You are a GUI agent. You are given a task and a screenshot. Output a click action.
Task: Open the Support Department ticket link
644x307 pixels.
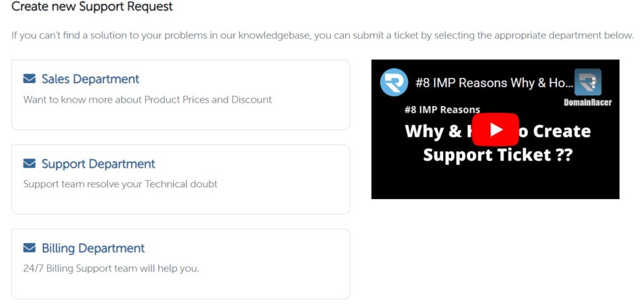point(98,164)
